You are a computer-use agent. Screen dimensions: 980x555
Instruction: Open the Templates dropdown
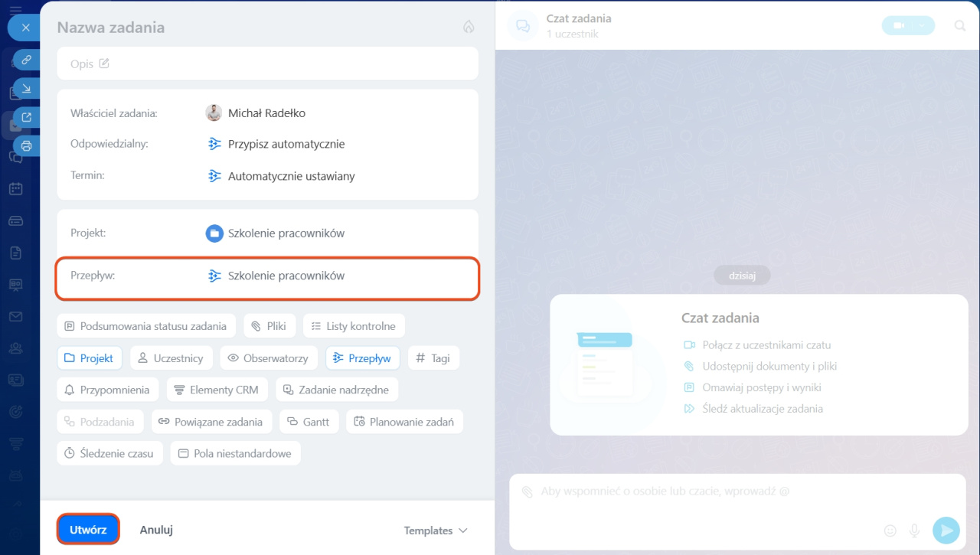(435, 531)
